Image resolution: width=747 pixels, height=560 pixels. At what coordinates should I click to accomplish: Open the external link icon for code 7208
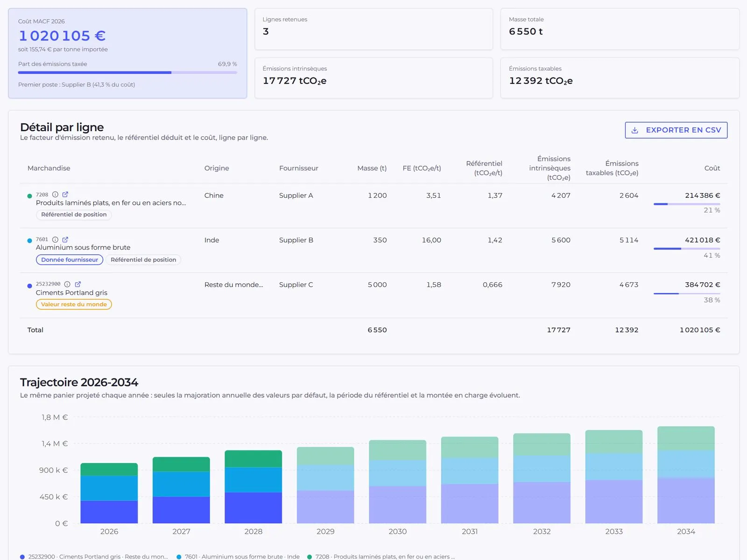[x=65, y=195]
